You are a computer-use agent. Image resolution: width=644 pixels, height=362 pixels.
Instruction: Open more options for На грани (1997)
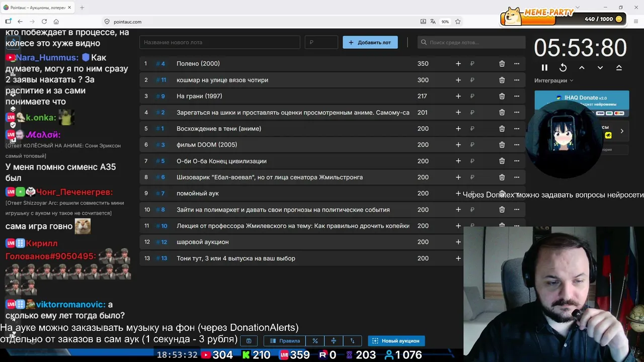pos(517,96)
